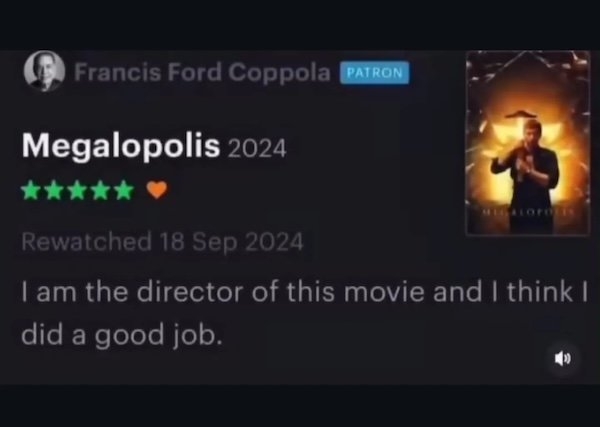Click the MEGALOPOLIS lettering on the poster
This screenshot has width=600, height=427.
528,212
